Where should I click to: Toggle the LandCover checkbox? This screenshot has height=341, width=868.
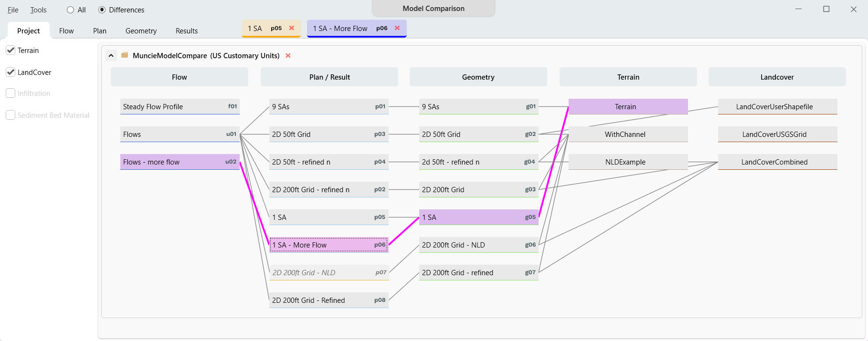coord(11,72)
